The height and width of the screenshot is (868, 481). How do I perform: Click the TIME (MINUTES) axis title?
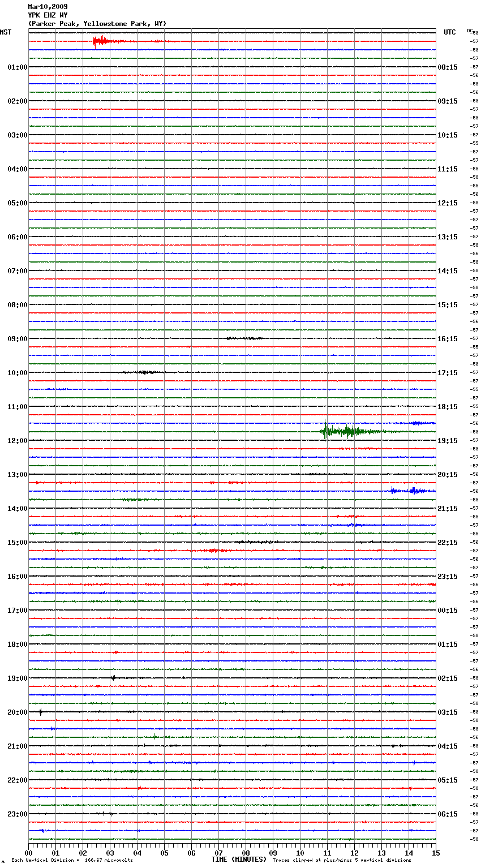click(239, 860)
